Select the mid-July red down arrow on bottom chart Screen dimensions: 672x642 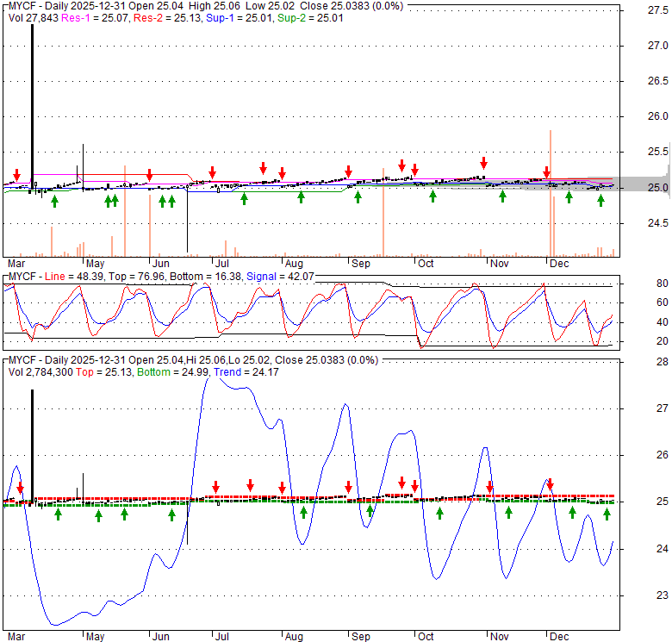[250, 485]
